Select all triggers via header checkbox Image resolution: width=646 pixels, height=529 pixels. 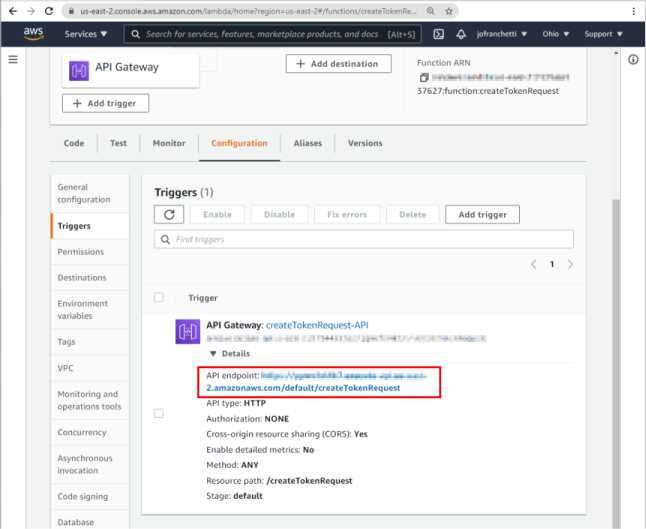point(159,297)
